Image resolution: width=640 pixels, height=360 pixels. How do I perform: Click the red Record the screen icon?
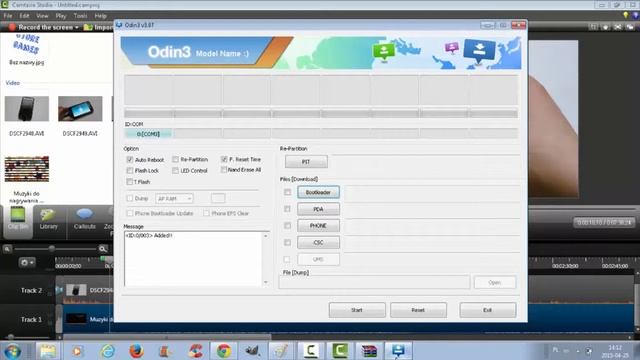[x=12, y=27]
